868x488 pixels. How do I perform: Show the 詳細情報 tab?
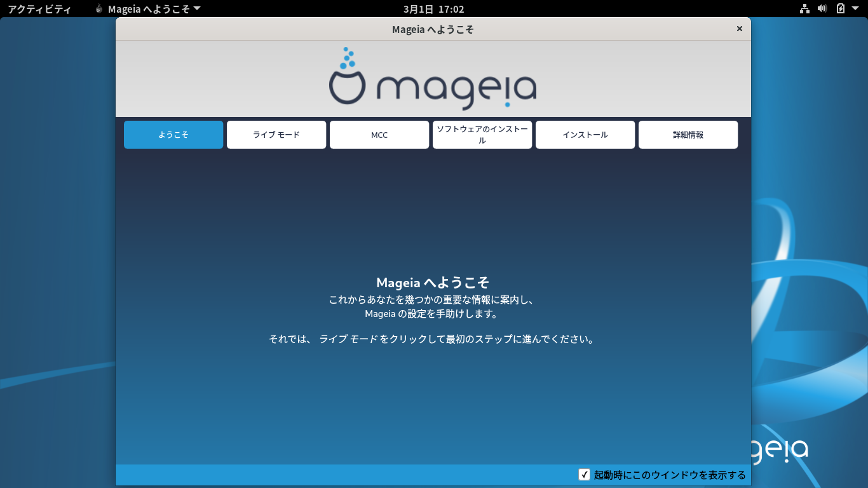pos(688,135)
